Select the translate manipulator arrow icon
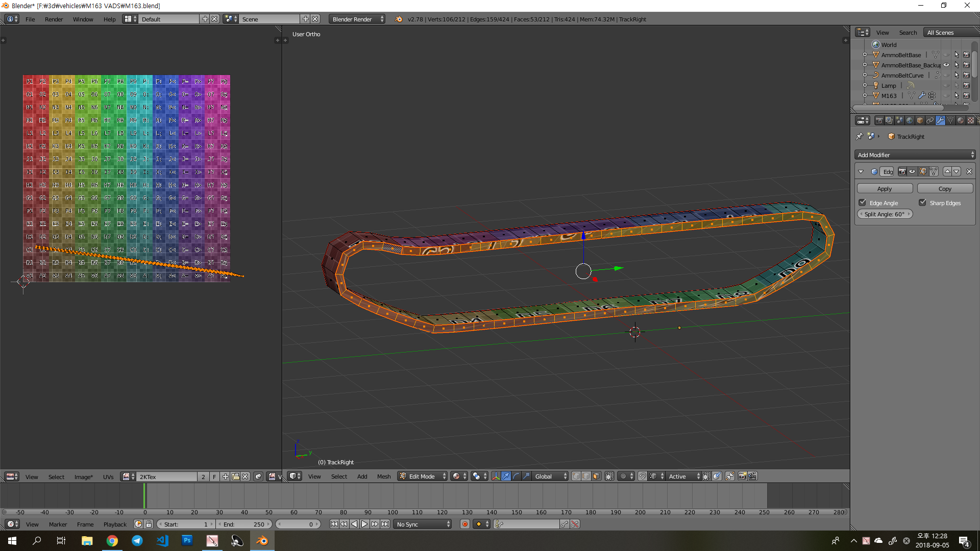980x551 pixels. pyautogui.click(x=506, y=476)
